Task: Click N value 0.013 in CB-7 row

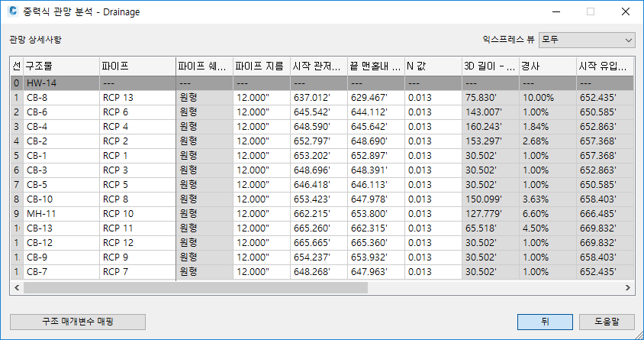Action: (433, 272)
